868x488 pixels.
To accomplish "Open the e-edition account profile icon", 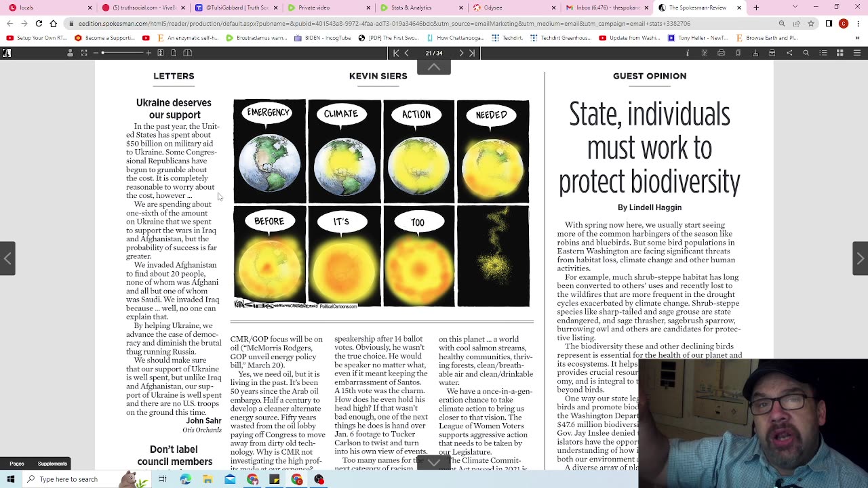I will (70, 53).
